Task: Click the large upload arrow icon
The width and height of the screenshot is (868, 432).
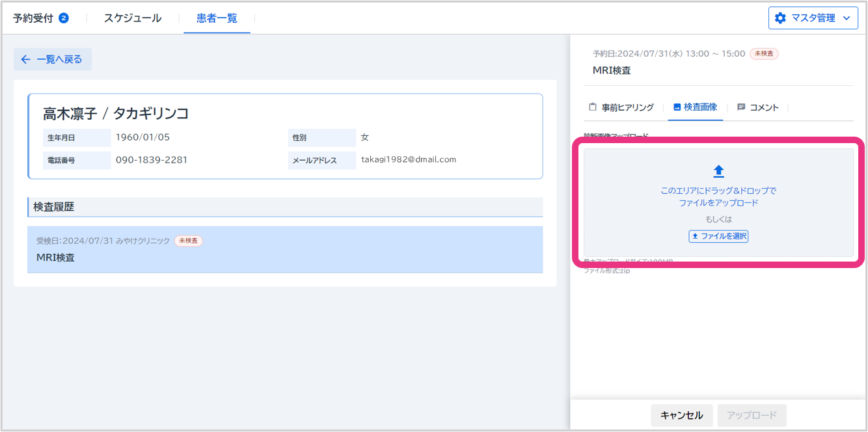Action: (x=718, y=171)
